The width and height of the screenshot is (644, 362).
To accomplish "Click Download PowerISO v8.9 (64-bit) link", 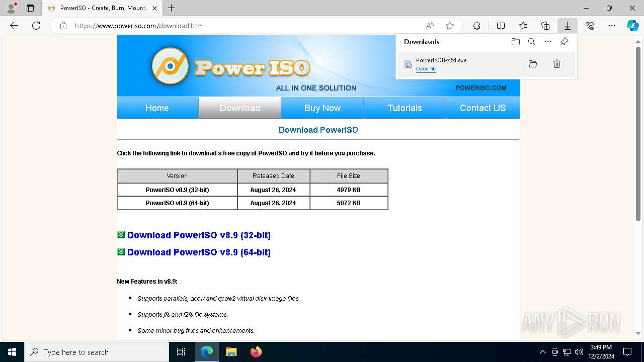I will (199, 252).
